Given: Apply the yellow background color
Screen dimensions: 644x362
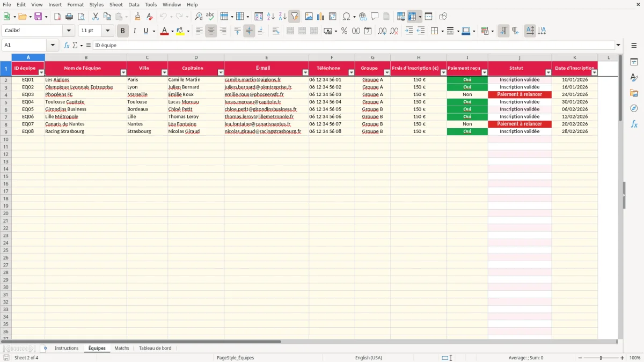Looking at the screenshot, I should pyautogui.click(x=180, y=31).
